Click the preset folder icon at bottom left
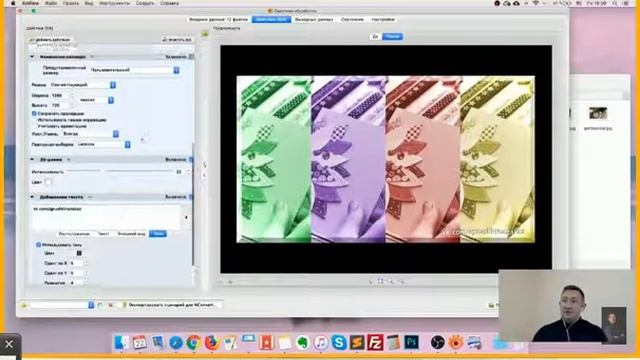 click(24, 305)
